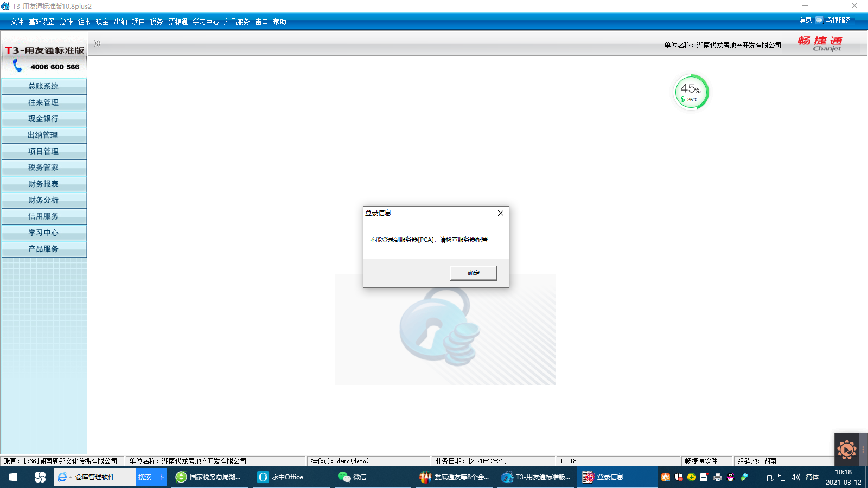Click the orange screen recorder tray icon
The height and width of the screenshot is (488, 868).
666,477
